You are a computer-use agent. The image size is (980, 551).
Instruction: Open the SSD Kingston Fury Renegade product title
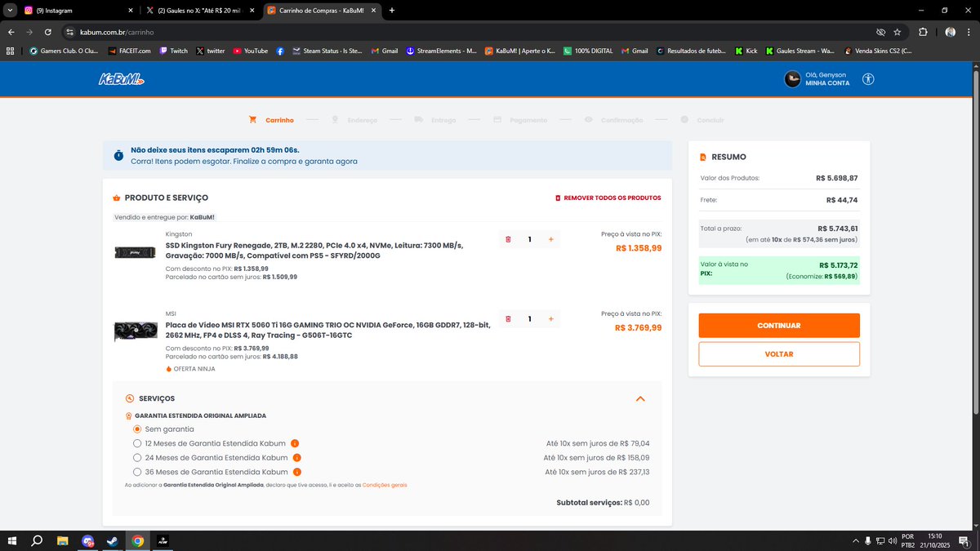pyautogui.click(x=315, y=250)
